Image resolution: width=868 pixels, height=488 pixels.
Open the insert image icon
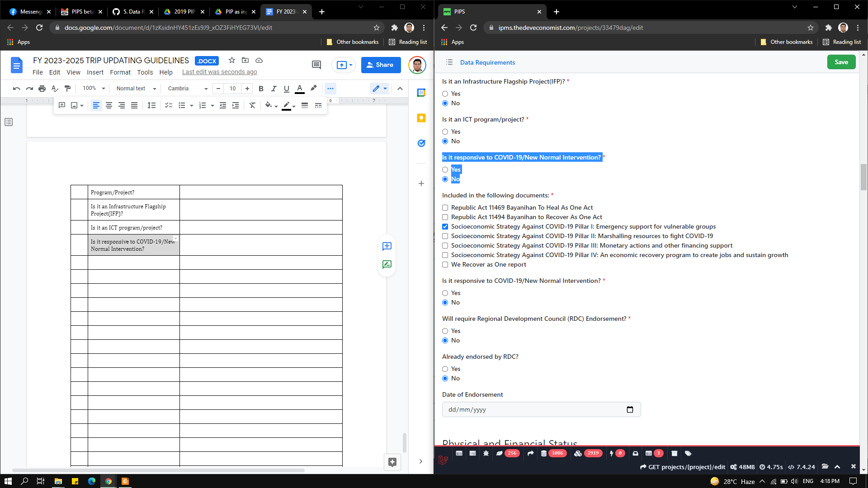[74, 105]
